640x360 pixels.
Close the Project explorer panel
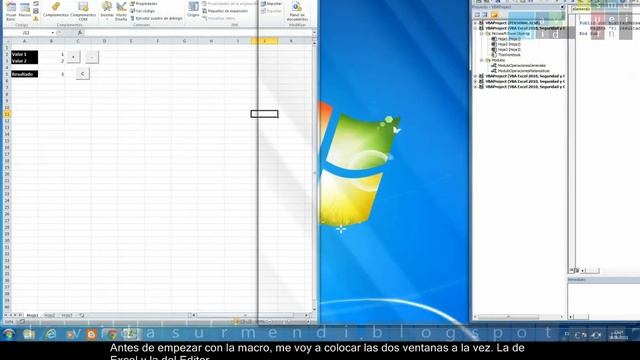pos(562,7)
